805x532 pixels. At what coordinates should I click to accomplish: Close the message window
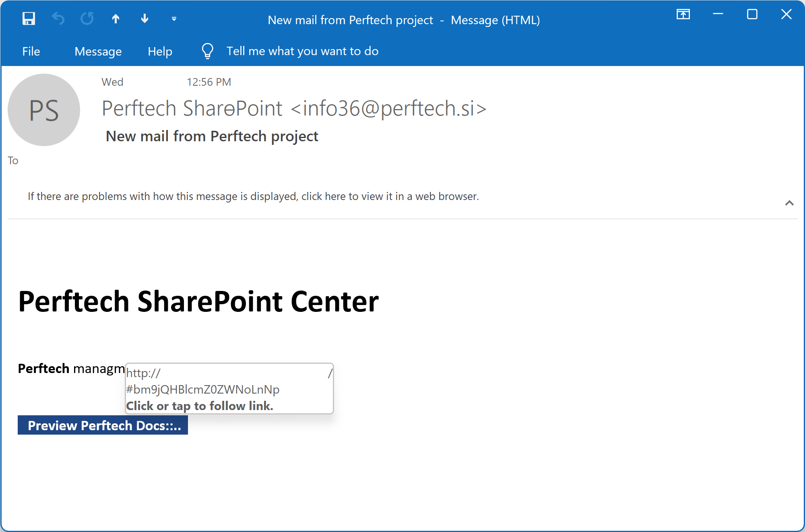[x=786, y=14]
